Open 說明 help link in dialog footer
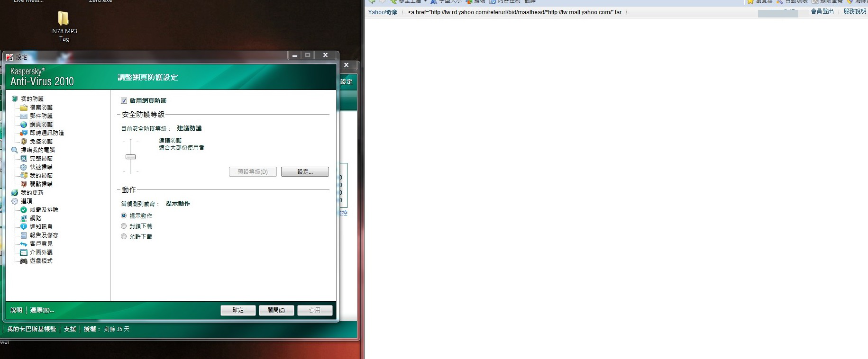The image size is (868, 359). click(x=16, y=310)
